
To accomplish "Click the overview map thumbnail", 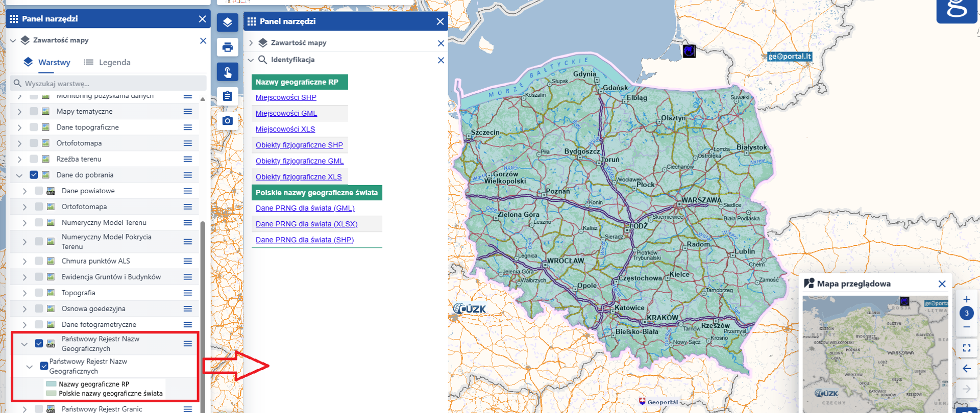I will pos(875,354).
